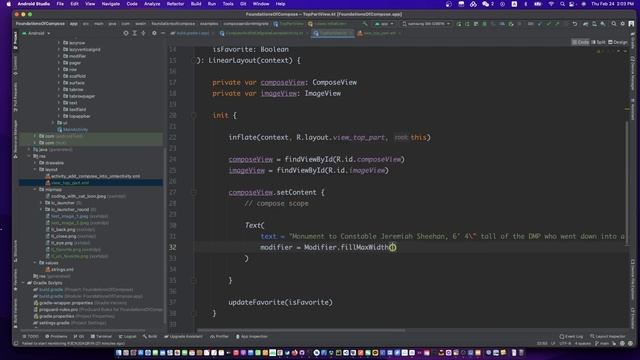Click the green debug bug icon
This screenshot has height=360, width=640.
(x=484, y=24)
